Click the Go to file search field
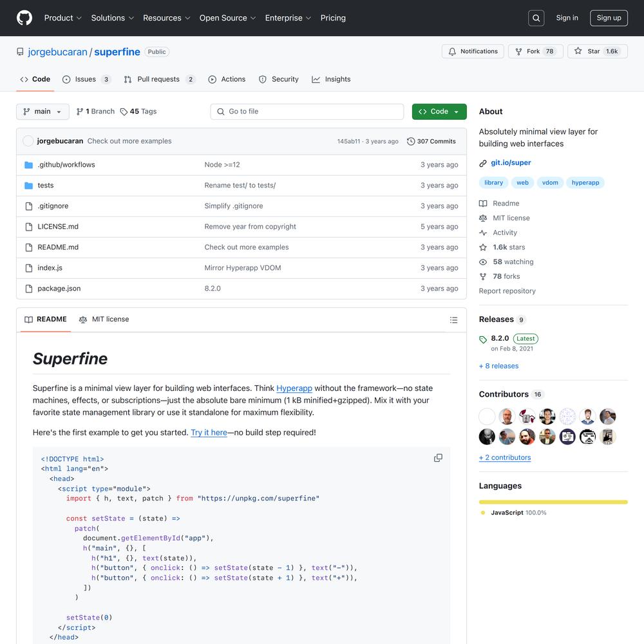The width and height of the screenshot is (644, 644). point(307,111)
